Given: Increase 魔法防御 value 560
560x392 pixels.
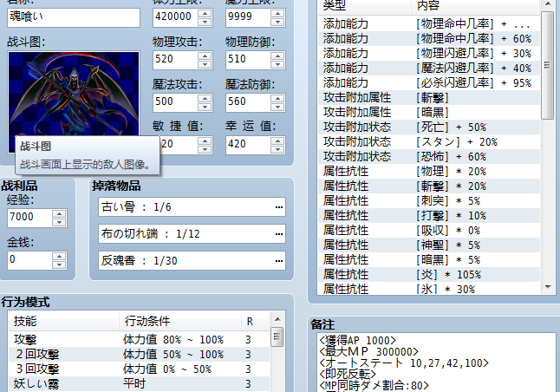Looking at the screenshot, I should click(277, 98).
